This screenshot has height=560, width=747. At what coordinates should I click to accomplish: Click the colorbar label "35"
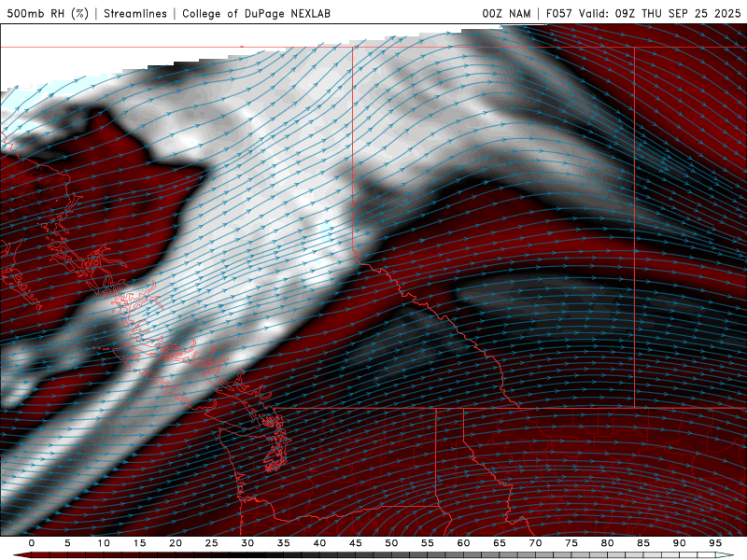[284, 543]
